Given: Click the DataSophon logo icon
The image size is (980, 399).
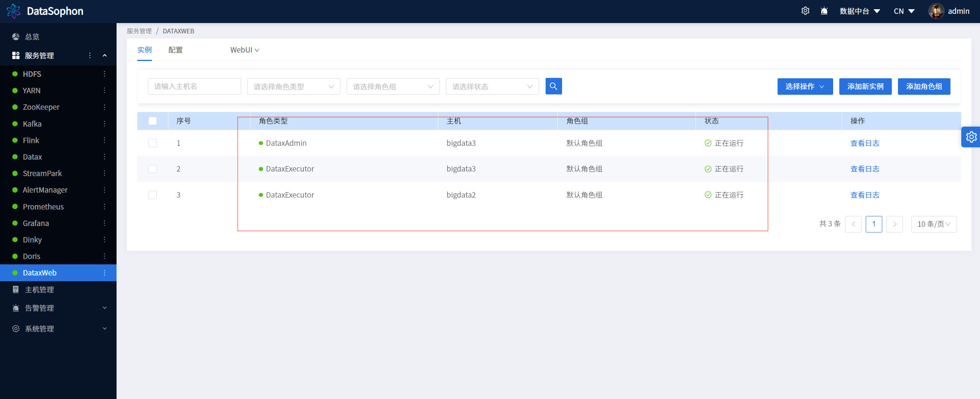Looking at the screenshot, I should coord(14,11).
